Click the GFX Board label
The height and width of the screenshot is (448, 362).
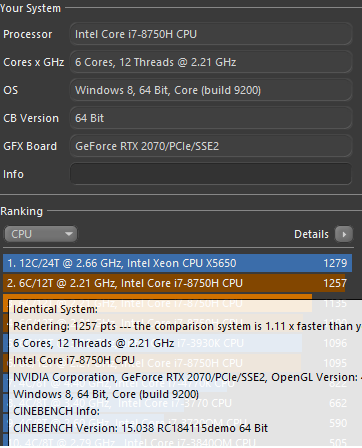point(30,146)
